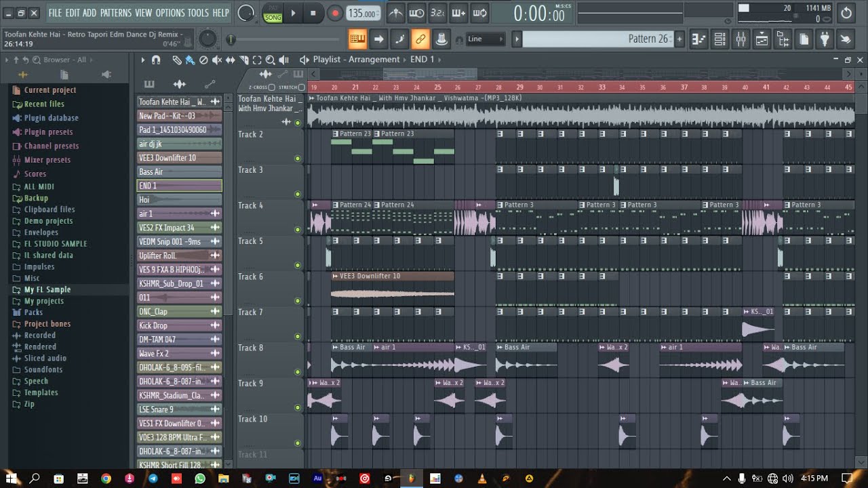Screen dimensions: 868x488
Task: Click the Record button
Action: [x=335, y=13]
